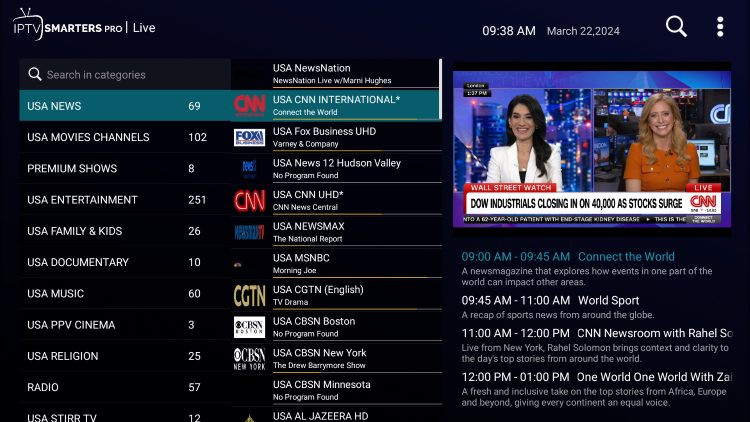Play USA AL JAZEERA HD channel
This screenshot has height=422, width=750.
(335, 414)
